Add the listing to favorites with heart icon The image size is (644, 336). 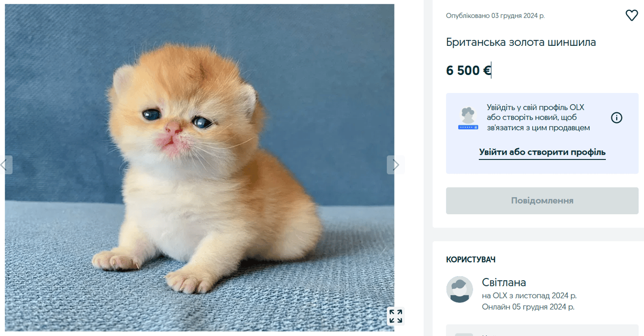tap(632, 15)
